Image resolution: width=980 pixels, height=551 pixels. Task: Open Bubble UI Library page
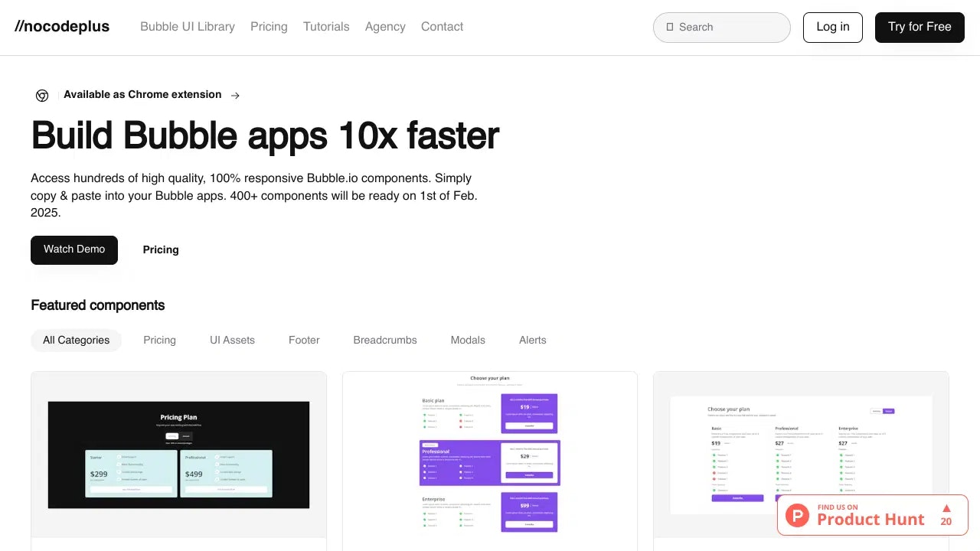click(x=188, y=27)
